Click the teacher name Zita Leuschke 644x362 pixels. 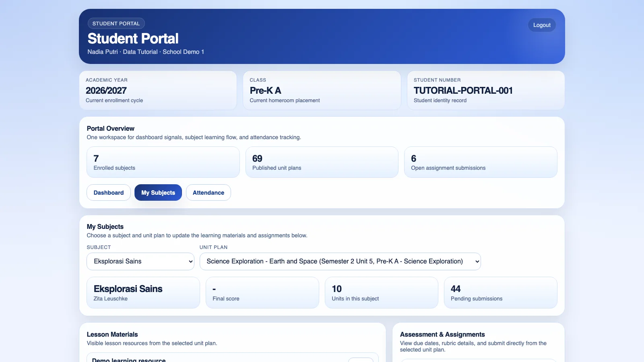tap(111, 298)
